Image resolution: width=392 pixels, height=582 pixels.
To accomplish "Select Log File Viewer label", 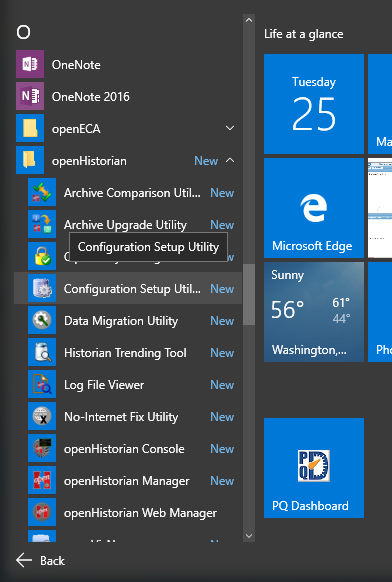I will pos(104,385).
